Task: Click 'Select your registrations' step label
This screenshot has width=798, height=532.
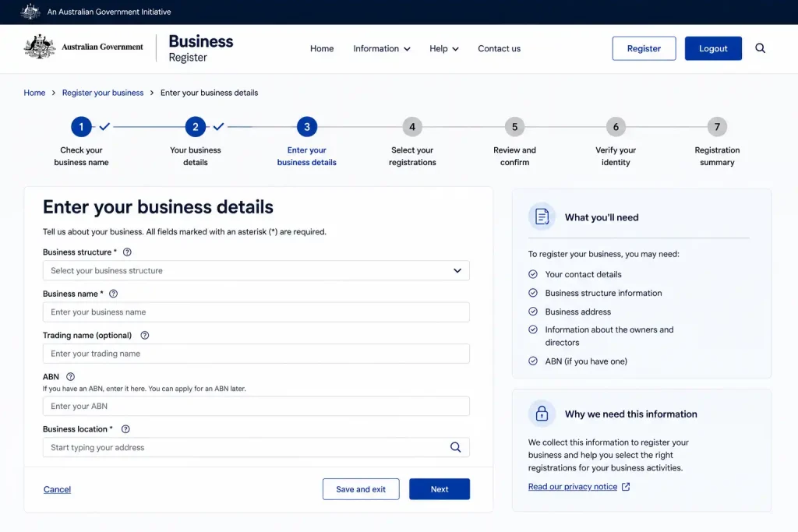Action: coord(412,156)
